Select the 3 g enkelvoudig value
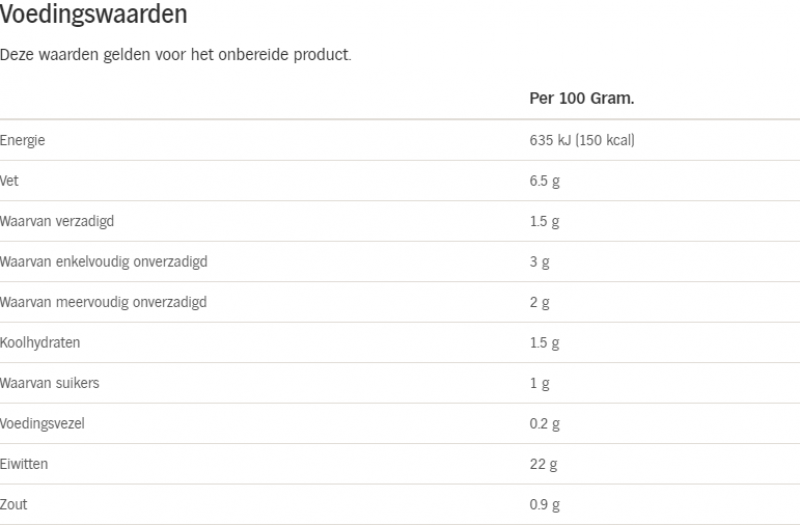800x525 pixels. click(539, 262)
